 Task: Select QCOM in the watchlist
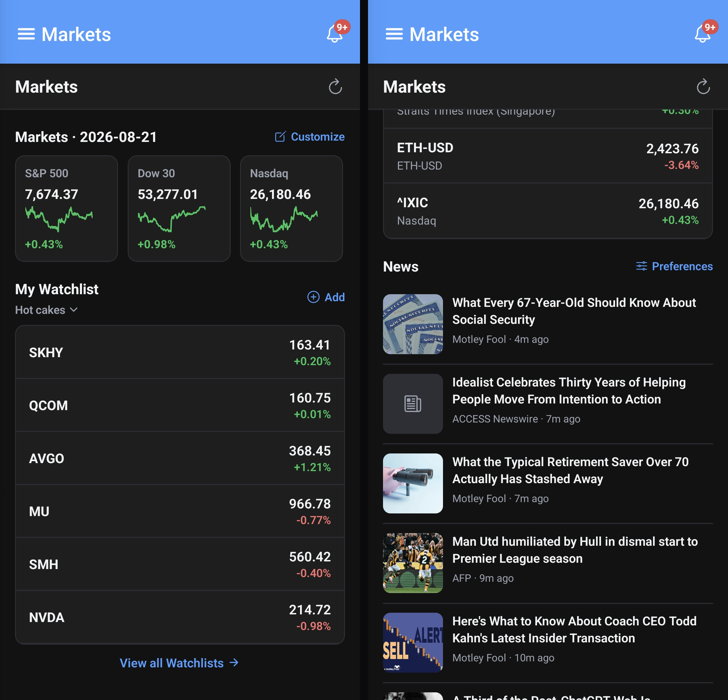(x=180, y=405)
